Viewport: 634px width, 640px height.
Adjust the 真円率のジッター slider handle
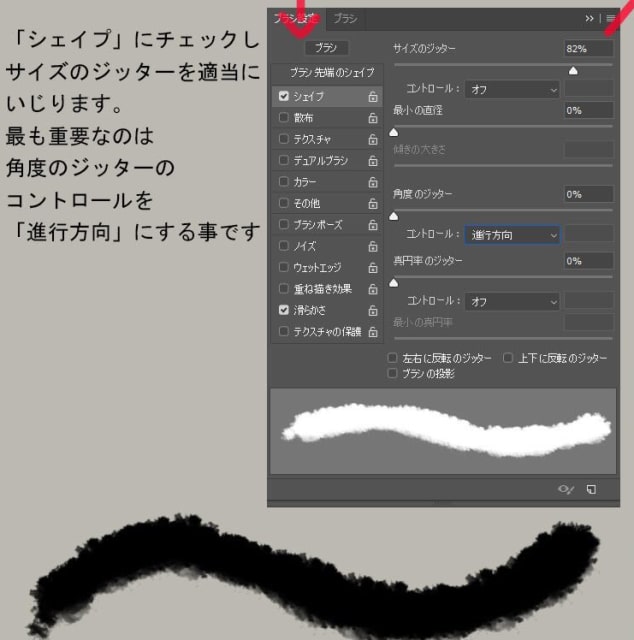click(x=394, y=283)
